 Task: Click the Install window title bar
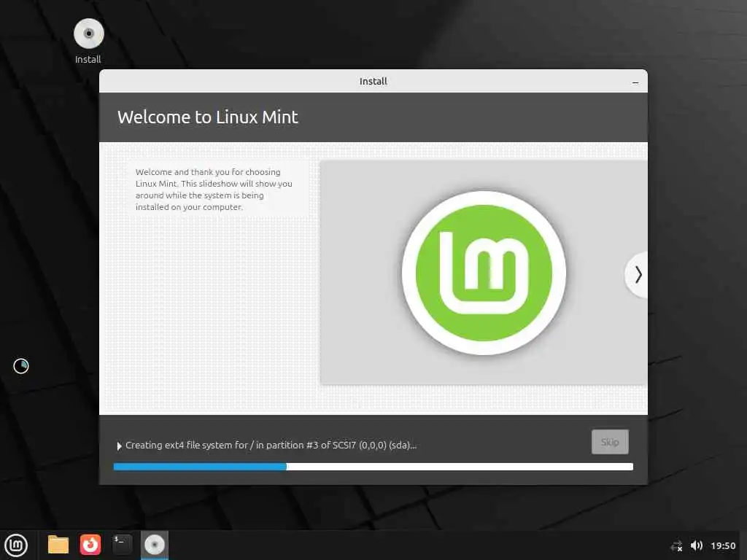pyautogui.click(x=373, y=81)
